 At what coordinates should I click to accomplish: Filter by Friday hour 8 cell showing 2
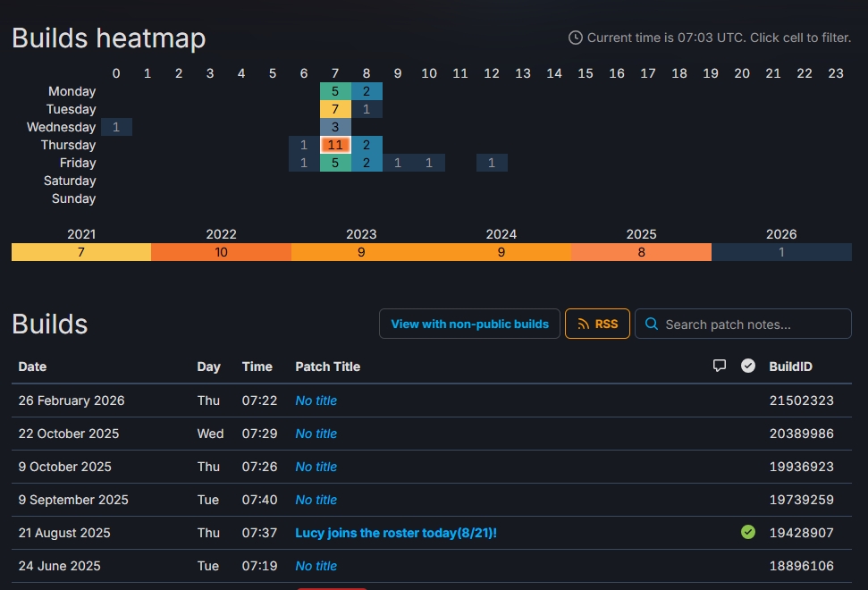coord(367,163)
